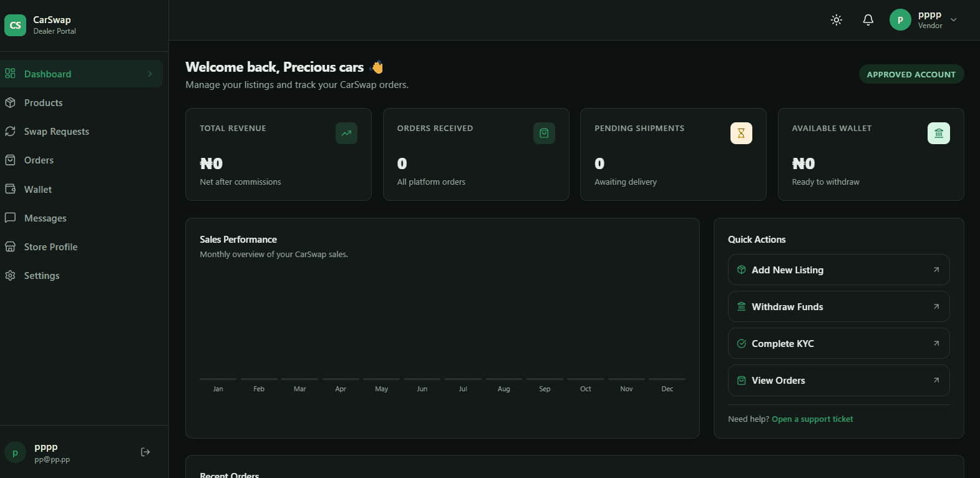Open Dashboard in the sidebar
This screenshot has width=980, height=478.
tap(81, 74)
